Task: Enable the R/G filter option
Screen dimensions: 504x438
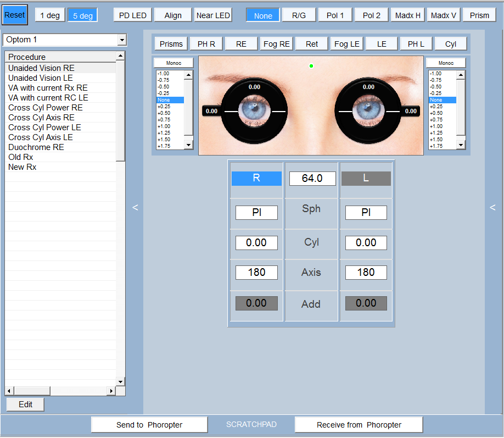Action: (299, 15)
